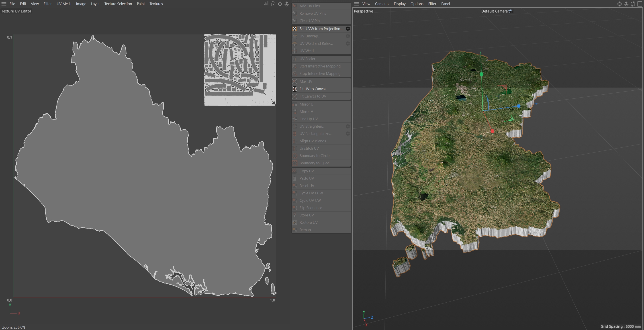Click the green Y-axis handle of gizmo
The height and width of the screenshot is (330, 644).
(x=482, y=74)
